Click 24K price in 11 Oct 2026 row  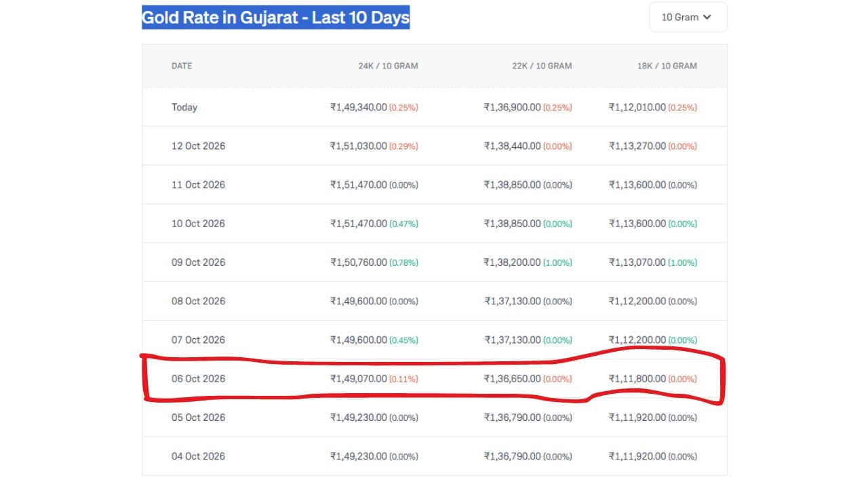click(359, 184)
